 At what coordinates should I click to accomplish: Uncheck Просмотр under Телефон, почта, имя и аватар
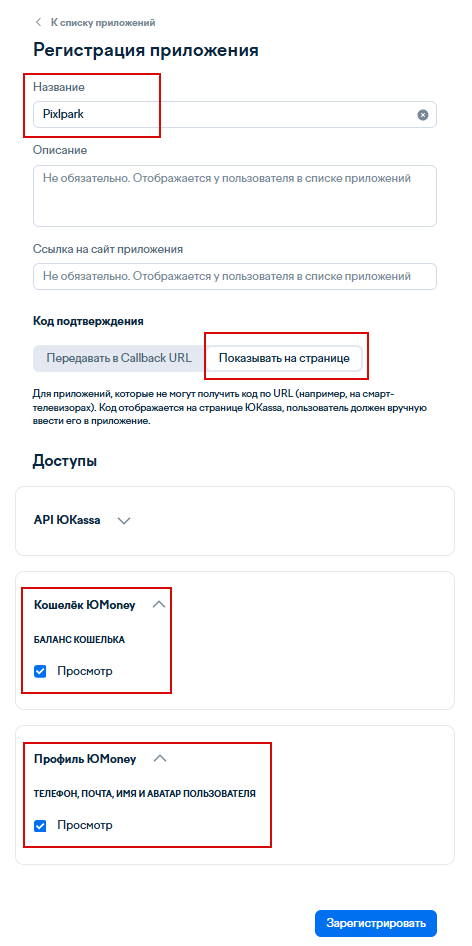[40, 826]
